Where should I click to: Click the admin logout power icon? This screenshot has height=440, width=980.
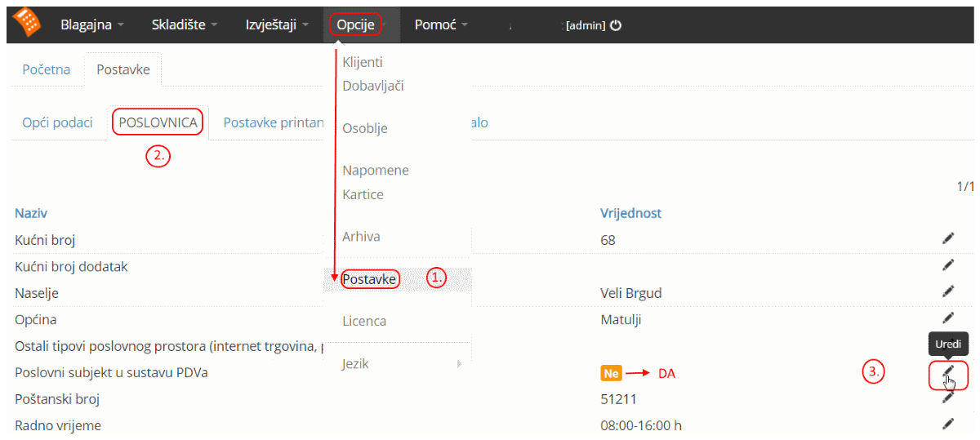pos(616,25)
